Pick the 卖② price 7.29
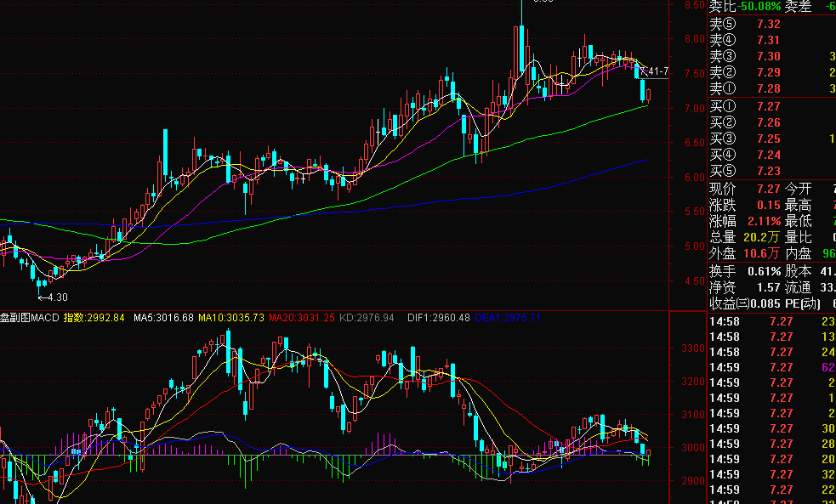The height and width of the screenshot is (504, 836). (x=768, y=72)
